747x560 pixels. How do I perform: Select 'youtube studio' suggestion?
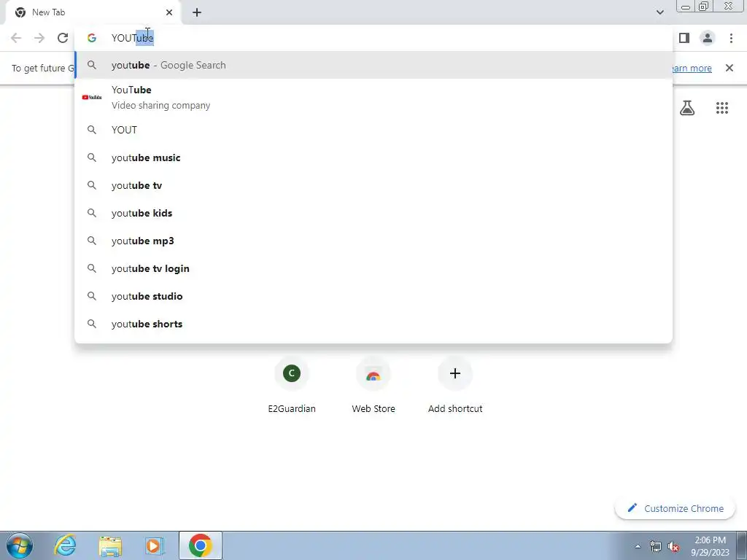[x=373, y=296]
